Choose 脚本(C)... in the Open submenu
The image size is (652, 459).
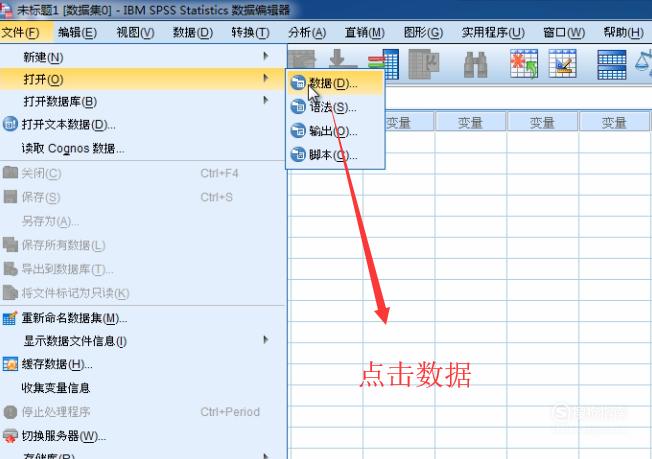coord(335,155)
